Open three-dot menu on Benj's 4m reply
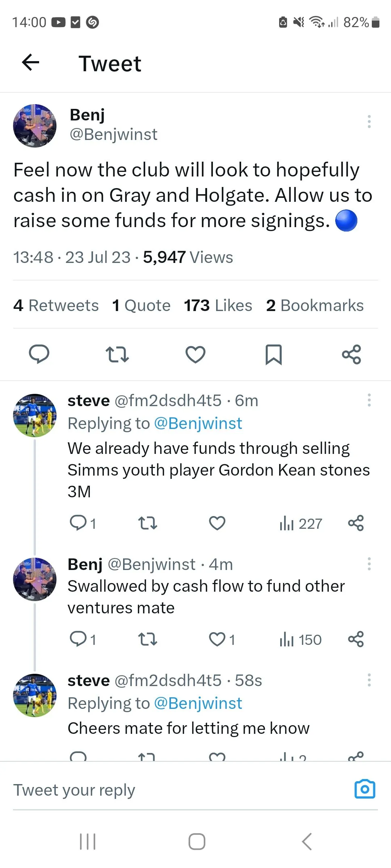The image size is (391, 868). coord(369,564)
